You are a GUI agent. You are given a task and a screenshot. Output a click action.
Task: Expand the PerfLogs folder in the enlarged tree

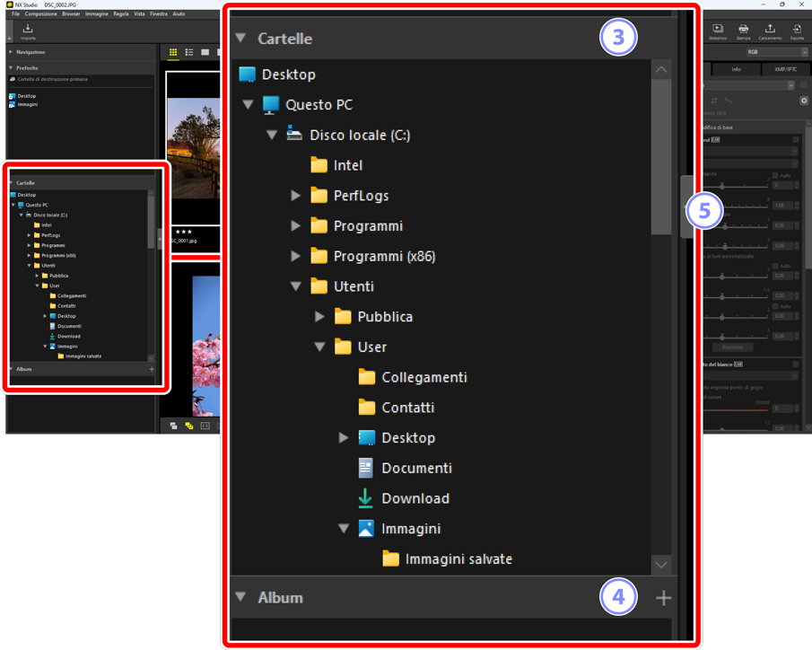coord(296,196)
